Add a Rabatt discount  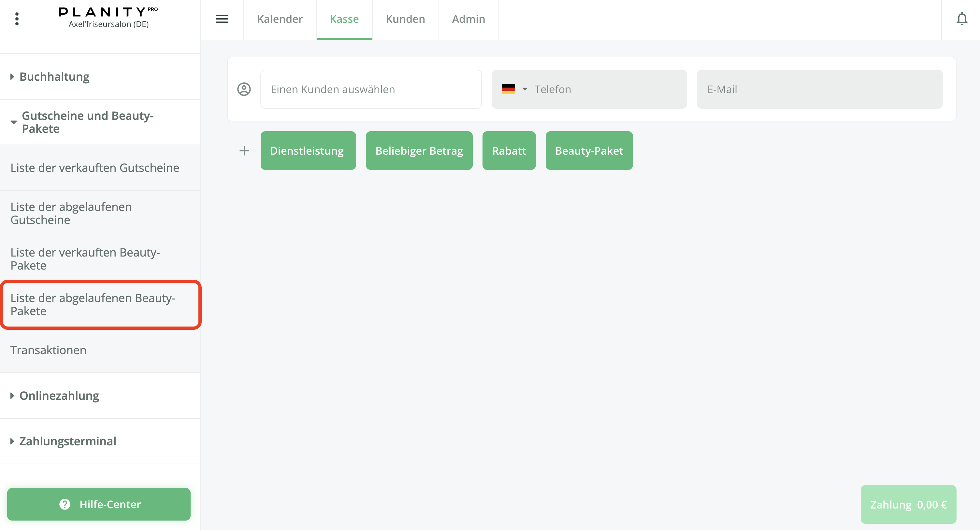pyautogui.click(x=509, y=151)
